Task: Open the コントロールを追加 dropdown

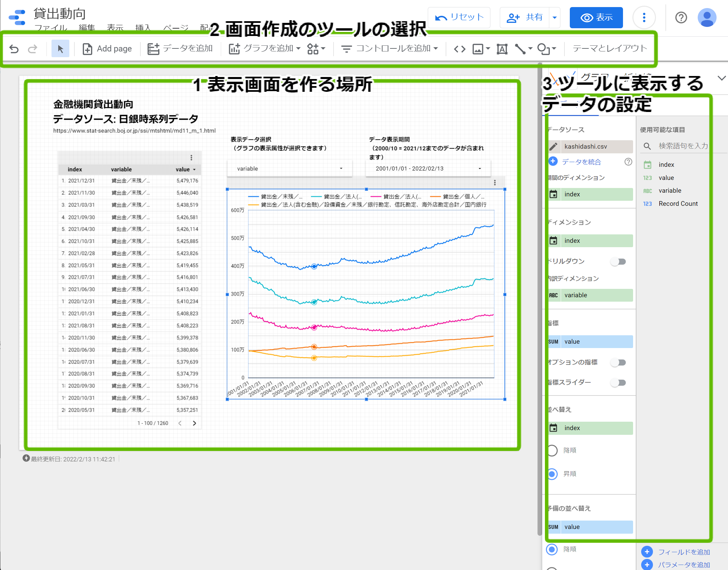Action: [x=389, y=49]
